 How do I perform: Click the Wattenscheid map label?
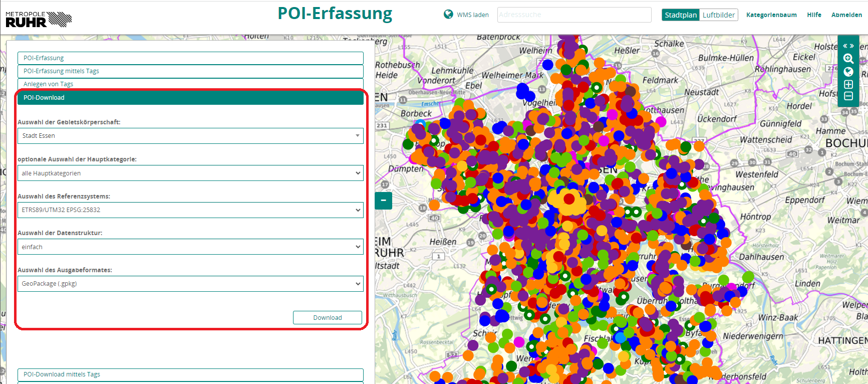point(766,140)
